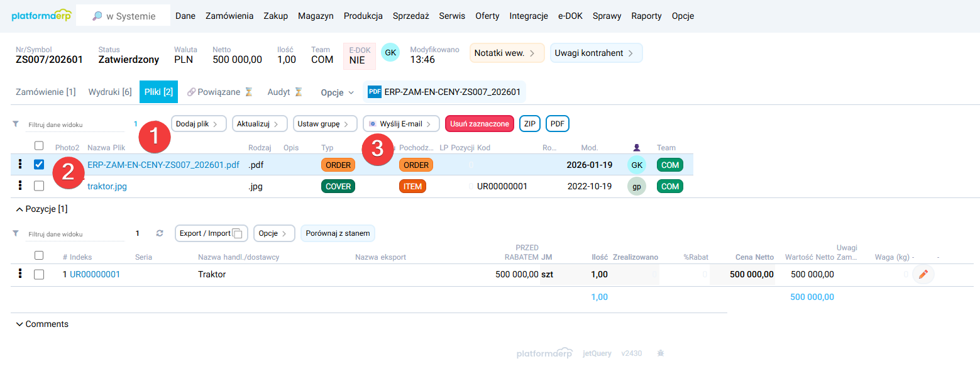Screen dimensions: 980x371
Task: Open three-dot menu for traktor.jpg row
Action: pyautogui.click(x=20, y=185)
